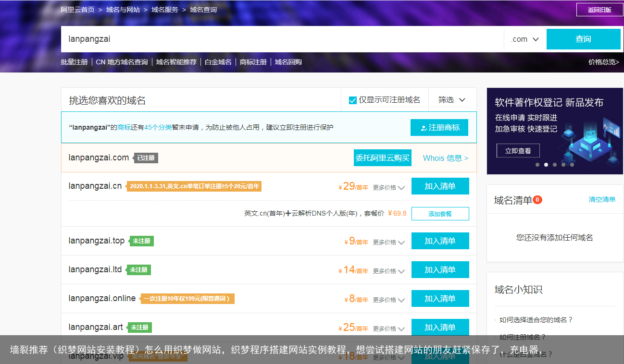The width and height of the screenshot is (624, 364).
Task: Click the lanpangzai.ltd 未注册 tag
Action: coord(138,270)
